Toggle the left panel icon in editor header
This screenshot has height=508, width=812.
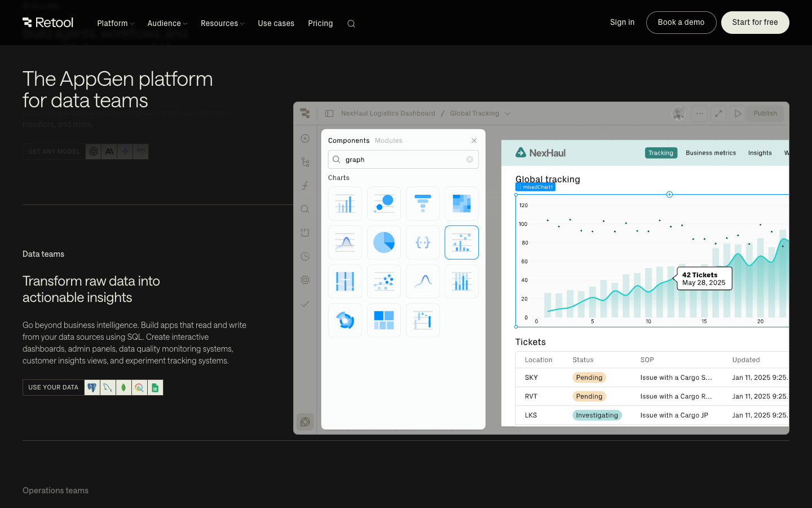click(329, 113)
